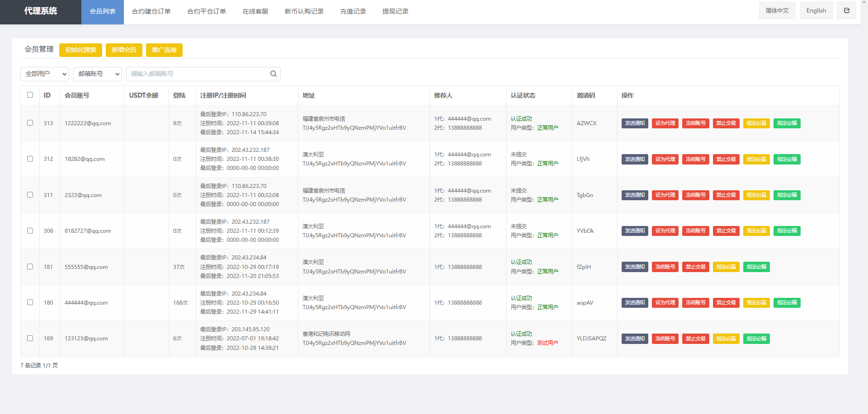The width and height of the screenshot is (868, 414).
Task: Click the search magnifier icon in email field
Action: pos(273,74)
